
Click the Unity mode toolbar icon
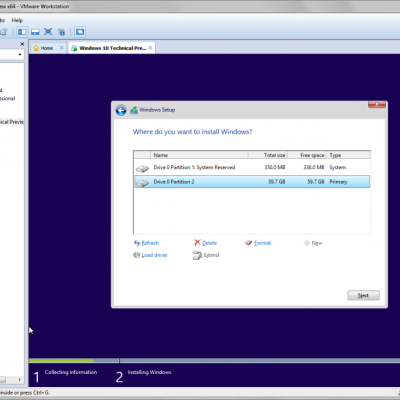coord(61,32)
